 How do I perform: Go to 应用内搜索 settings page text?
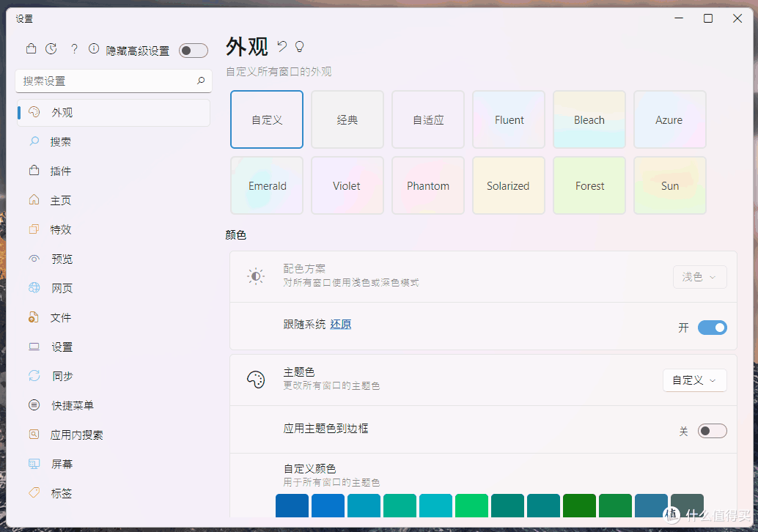click(77, 435)
